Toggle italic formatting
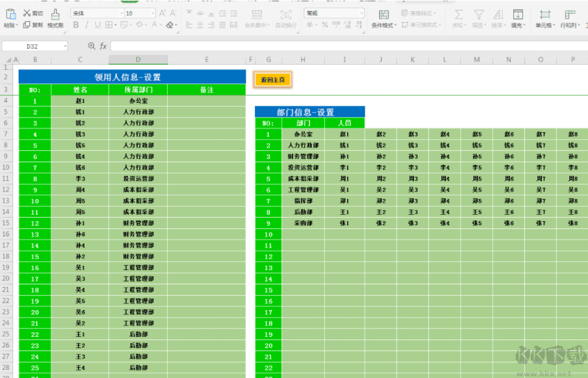This screenshot has width=588, height=378. [87, 24]
